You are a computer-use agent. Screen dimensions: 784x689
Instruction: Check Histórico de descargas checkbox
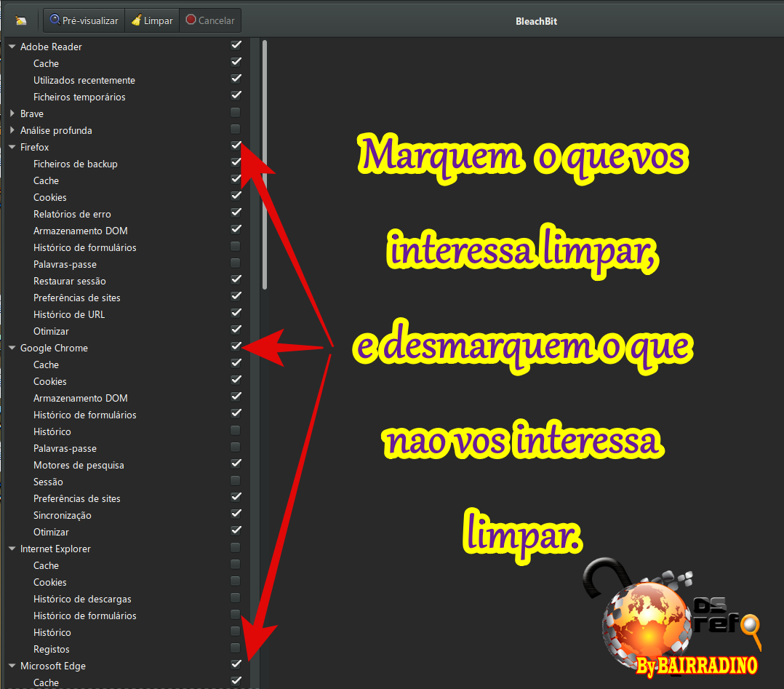click(236, 598)
